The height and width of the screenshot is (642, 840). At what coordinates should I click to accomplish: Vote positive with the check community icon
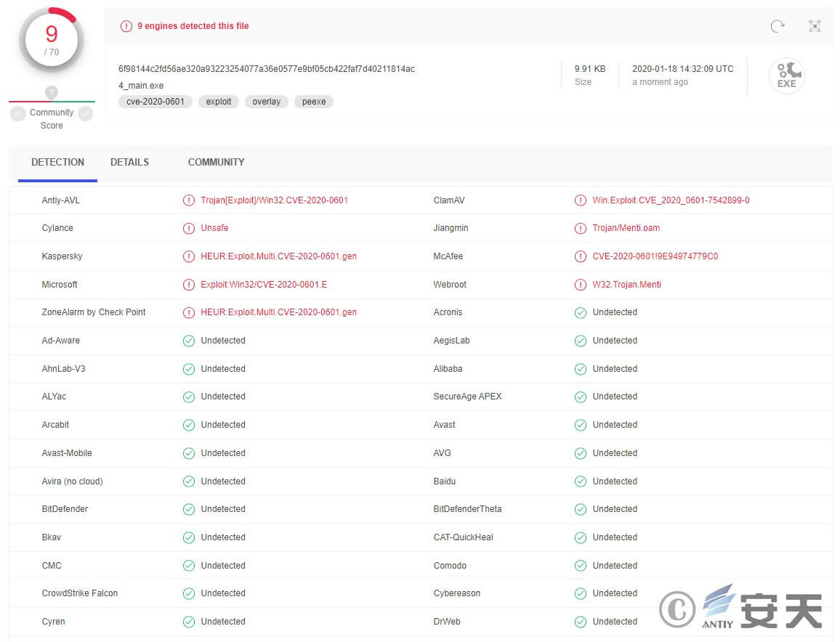85,113
